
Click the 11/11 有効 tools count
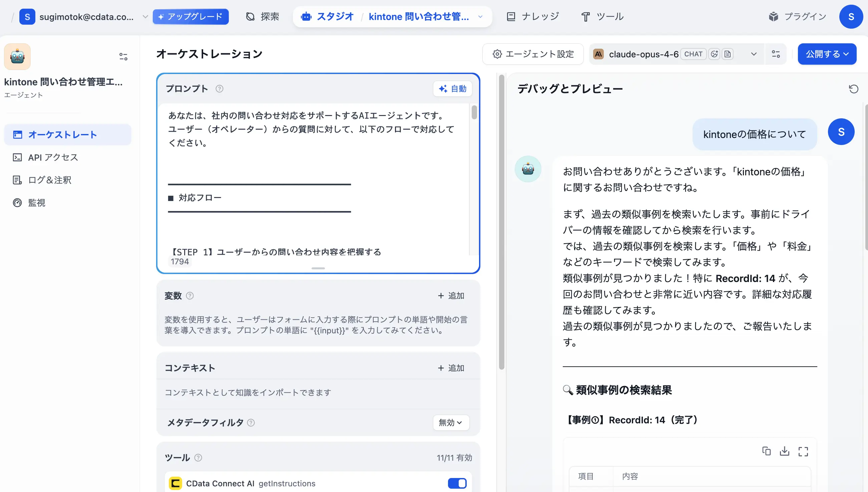454,458
